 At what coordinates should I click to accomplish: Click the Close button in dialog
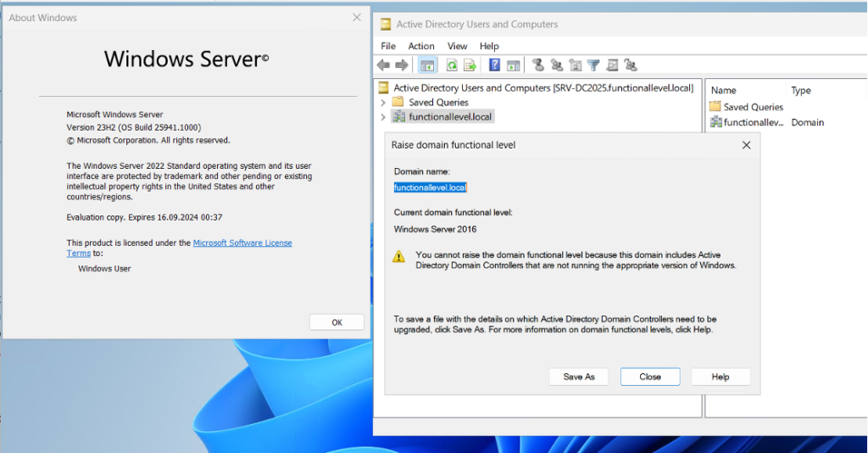pos(650,377)
